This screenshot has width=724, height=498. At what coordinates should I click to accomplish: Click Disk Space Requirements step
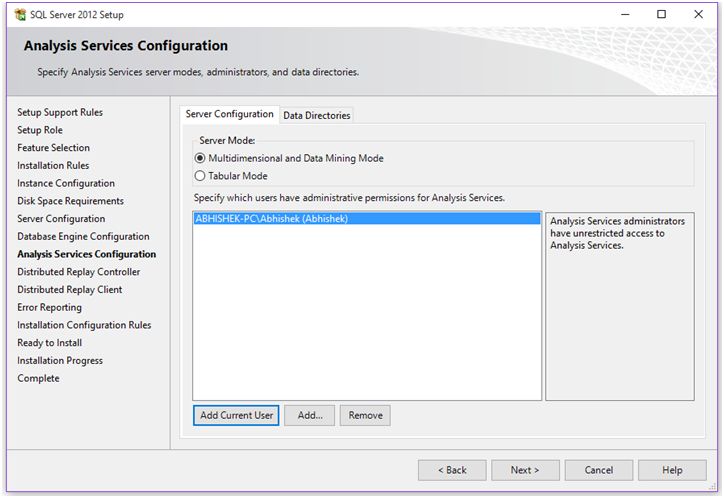[x=71, y=201]
